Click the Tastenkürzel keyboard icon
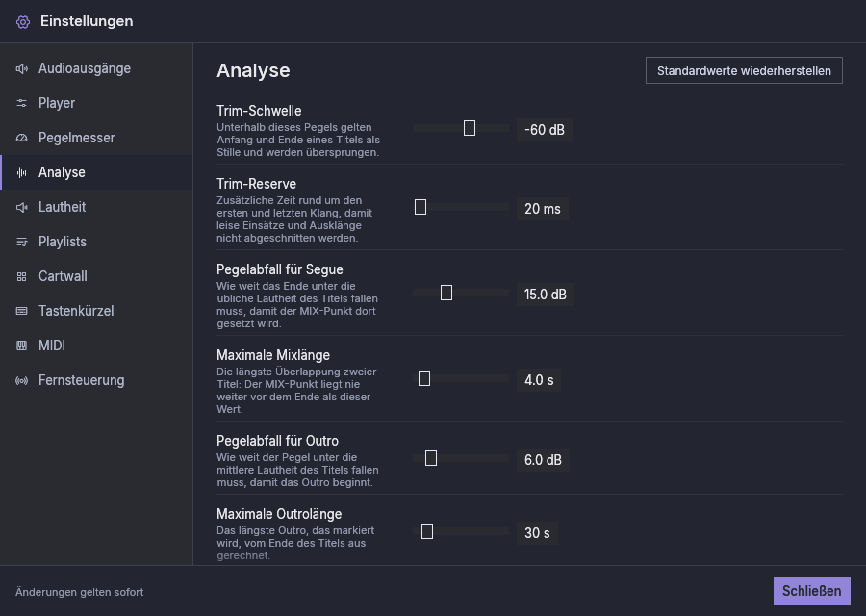This screenshot has height=616, width=866. (21, 311)
